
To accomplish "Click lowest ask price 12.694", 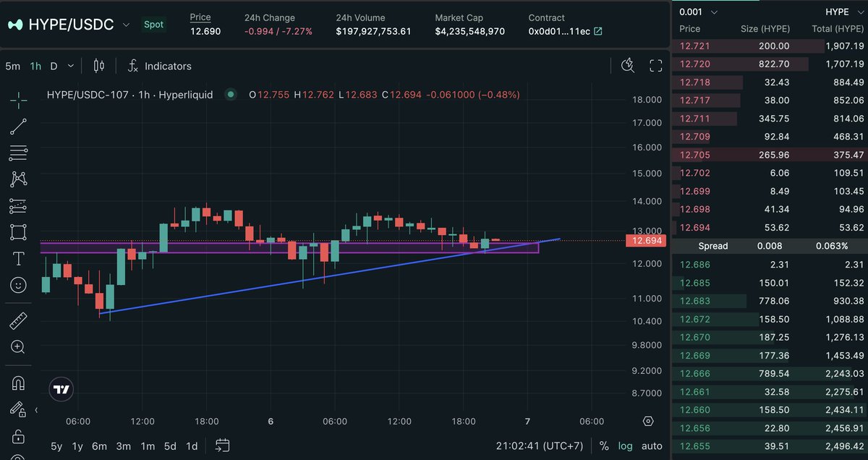I will coord(694,228).
